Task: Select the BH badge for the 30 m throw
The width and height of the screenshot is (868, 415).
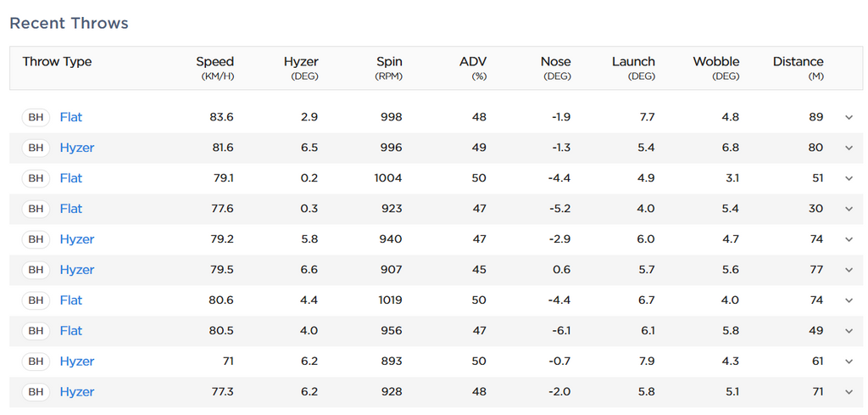Action: [36, 209]
